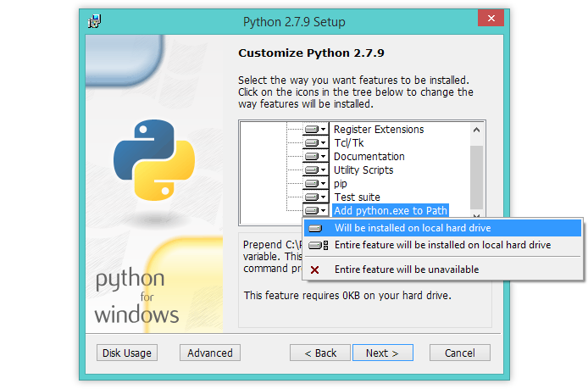
Task: Click the installer icon in title bar
Action: pyautogui.click(x=95, y=21)
